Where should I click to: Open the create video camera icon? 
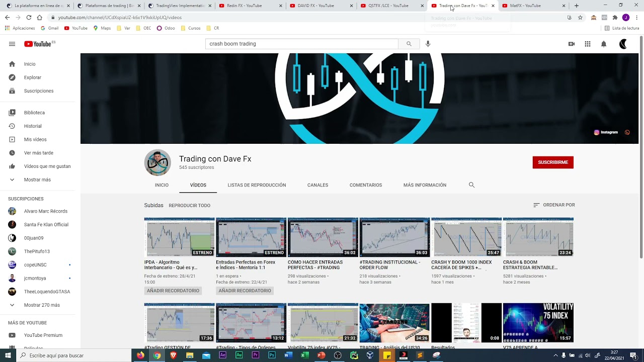coord(572,44)
